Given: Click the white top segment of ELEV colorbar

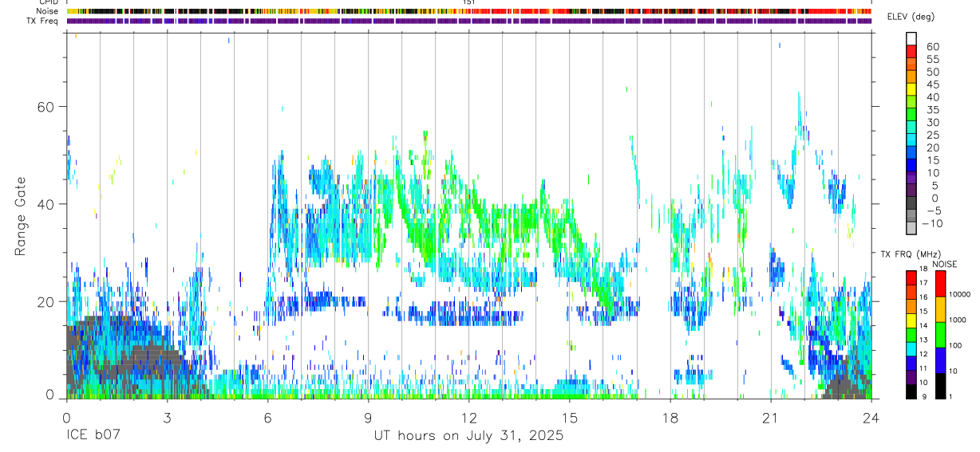Looking at the screenshot, I should tap(911, 39).
